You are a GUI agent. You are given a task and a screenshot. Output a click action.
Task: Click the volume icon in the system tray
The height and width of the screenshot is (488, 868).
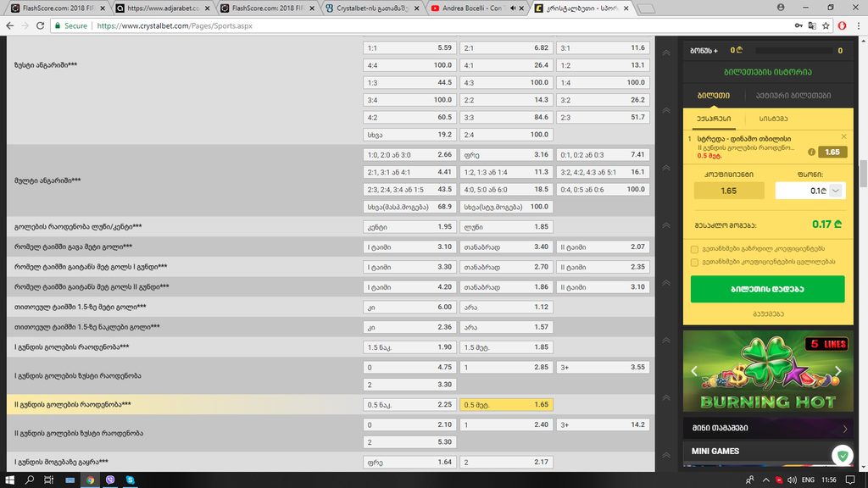click(x=793, y=480)
